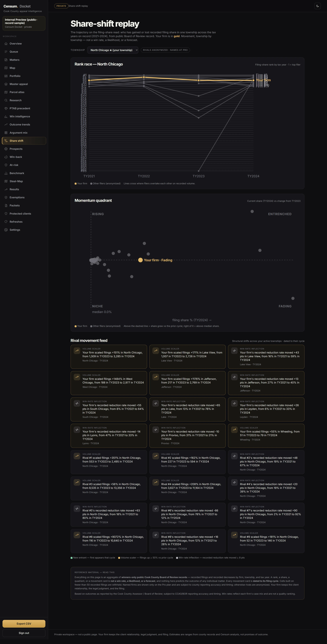This screenshot has width=327, height=644.
Task: Open the Township dropdown selector
Action: tap(113, 50)
